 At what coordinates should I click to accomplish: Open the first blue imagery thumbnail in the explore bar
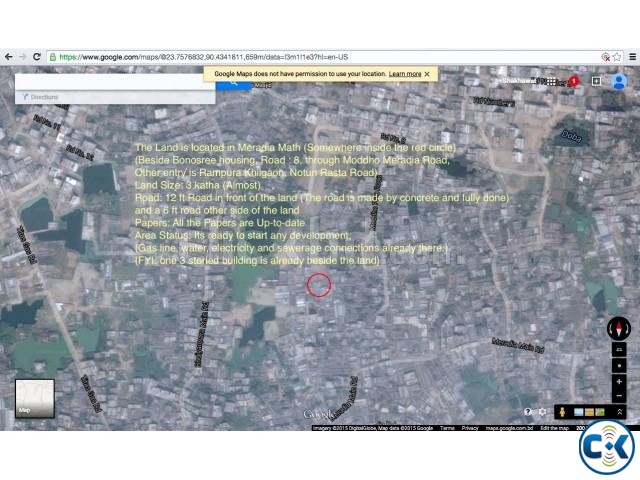click(578, 412)
